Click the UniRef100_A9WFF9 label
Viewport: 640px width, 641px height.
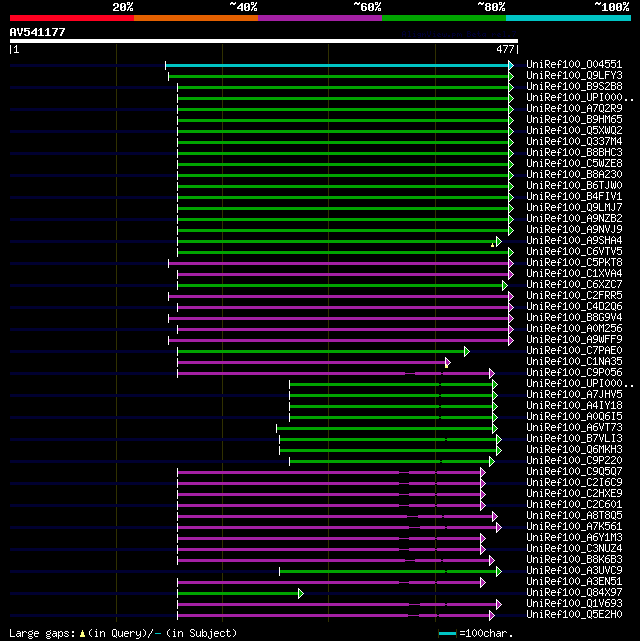[x=574, y=340]
